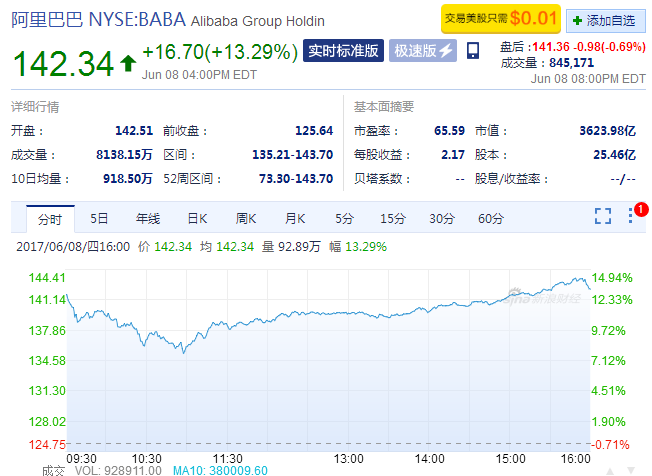
Task: Click 52-week range 73.30-143.70
Action: (296, 179)
